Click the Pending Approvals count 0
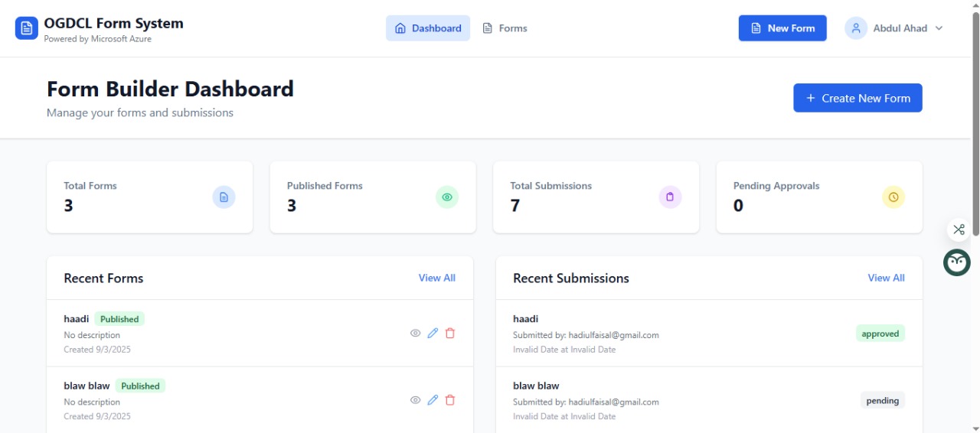The height and width of the screenshot is (433, 980). (738, 205)
